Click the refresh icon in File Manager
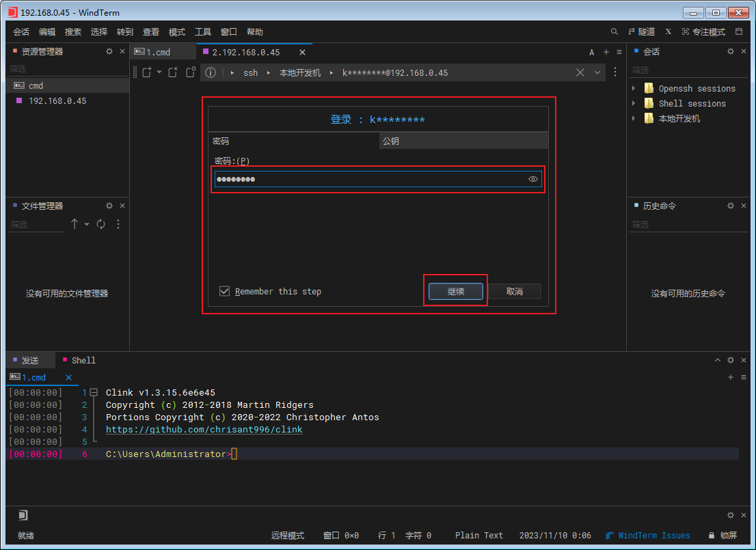The image size is (756, 550). (x=101, y=224)
